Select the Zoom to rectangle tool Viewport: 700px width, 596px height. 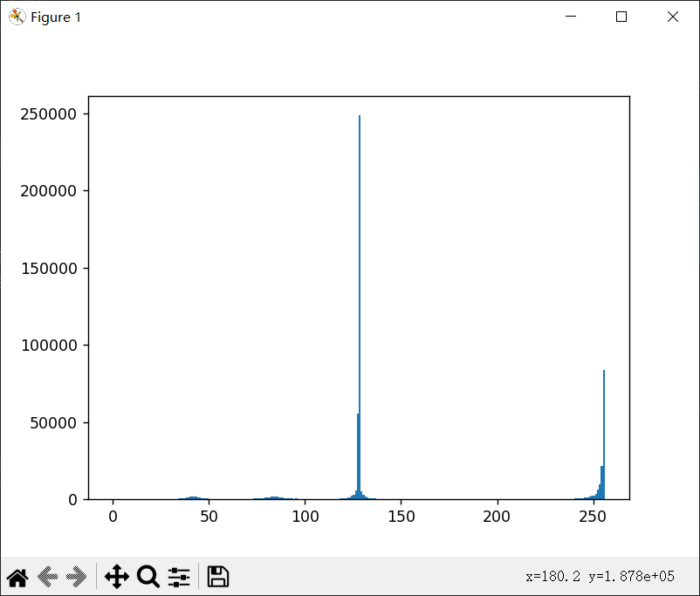(148, 577)
